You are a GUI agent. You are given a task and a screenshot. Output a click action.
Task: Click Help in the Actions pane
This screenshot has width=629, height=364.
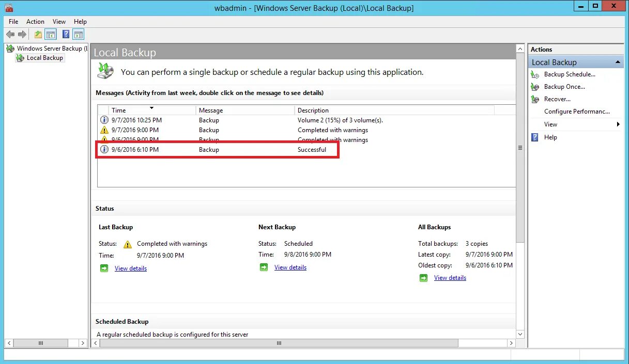[550, 137]
